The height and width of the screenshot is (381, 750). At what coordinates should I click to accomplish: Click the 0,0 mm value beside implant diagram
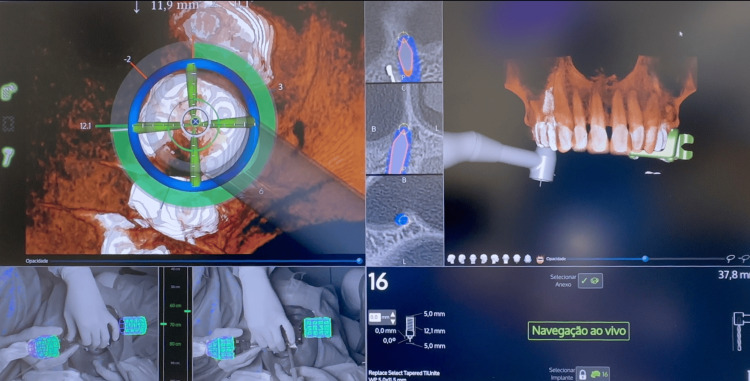(386, 331)
